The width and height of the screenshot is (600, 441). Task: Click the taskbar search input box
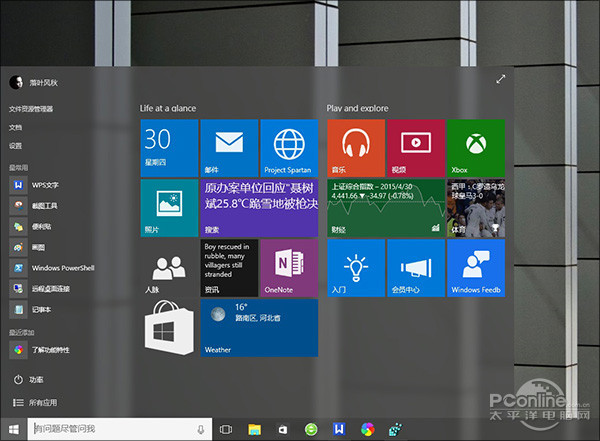point(115,429)
